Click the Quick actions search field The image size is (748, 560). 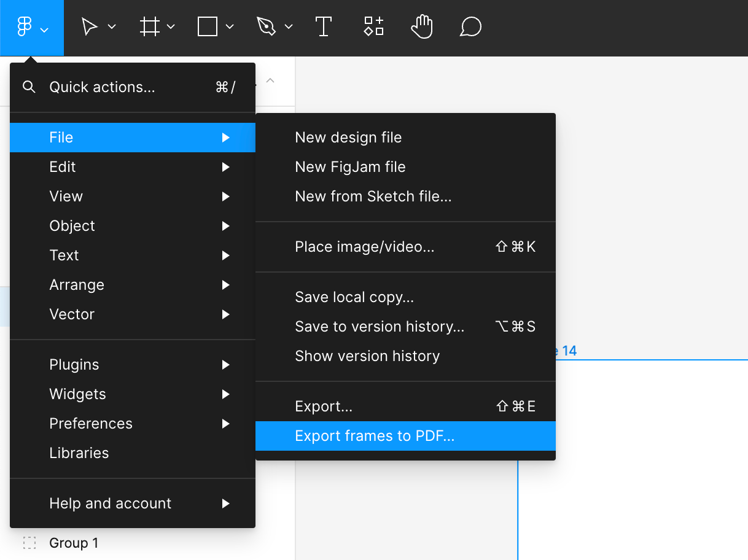tap(102, 87)
